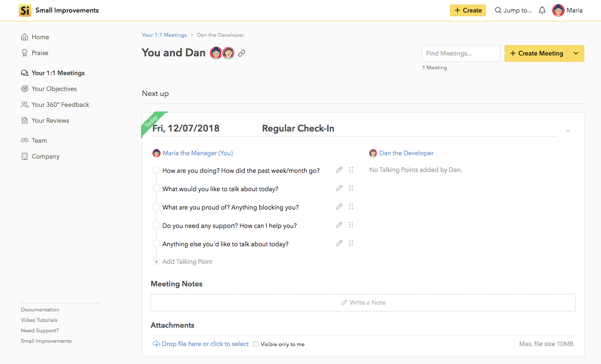Open the Documentation link
This screenshot has height=364, width=601.
(40, 310)
